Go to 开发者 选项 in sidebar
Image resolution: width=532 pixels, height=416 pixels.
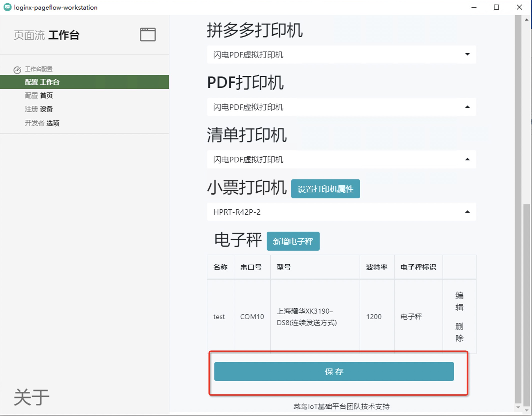tap(42, 123)
